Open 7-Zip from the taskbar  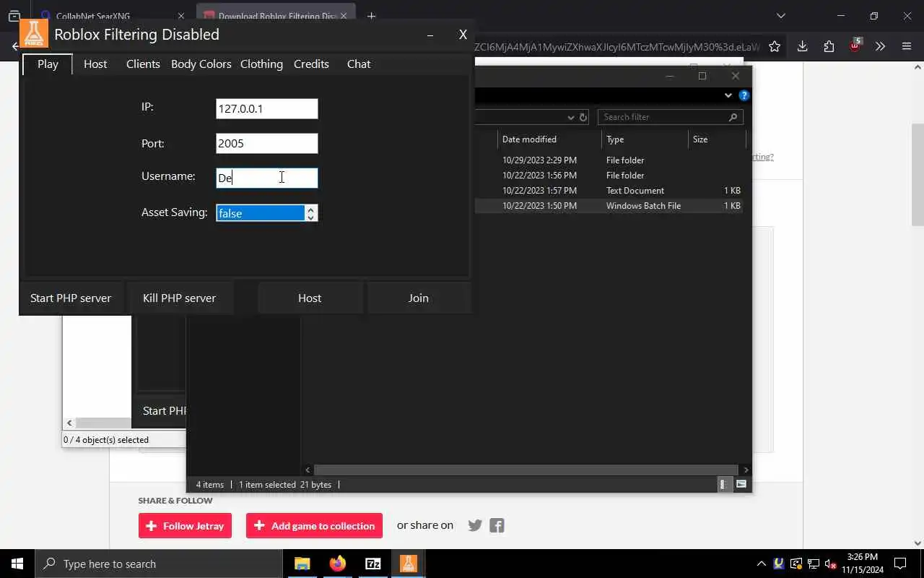coord(373,564)
